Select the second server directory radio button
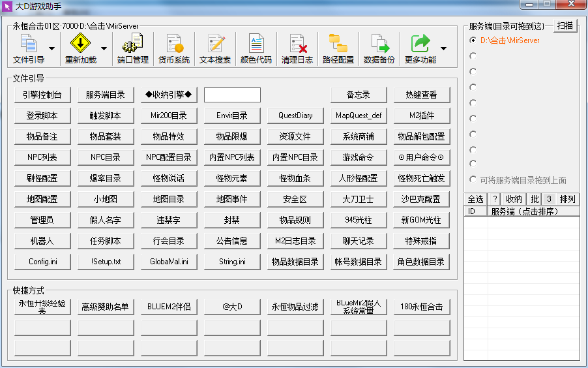This screenshot has width=588, height=368. point(473,55)
